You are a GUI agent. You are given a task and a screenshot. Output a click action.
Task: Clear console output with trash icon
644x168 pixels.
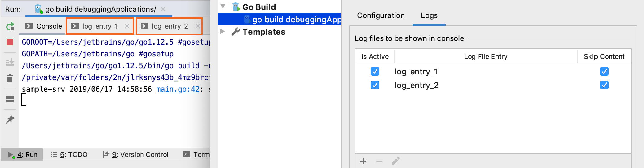point(10,78)
